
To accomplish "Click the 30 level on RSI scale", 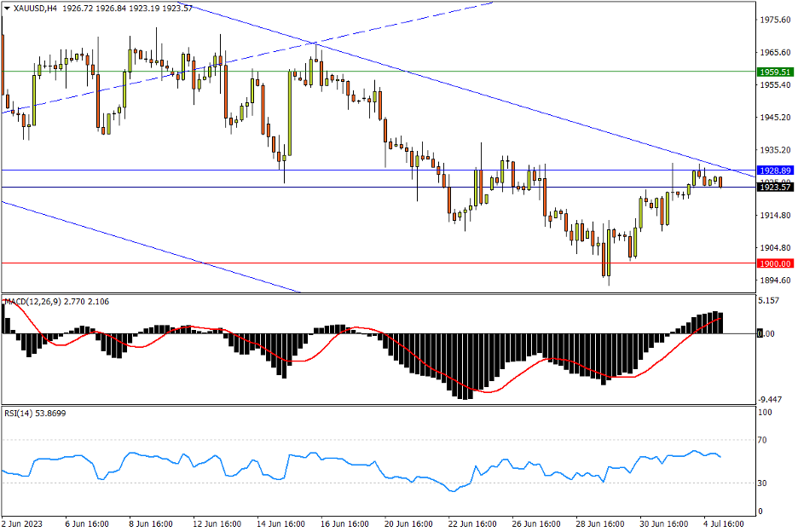I will coord(765,483).
